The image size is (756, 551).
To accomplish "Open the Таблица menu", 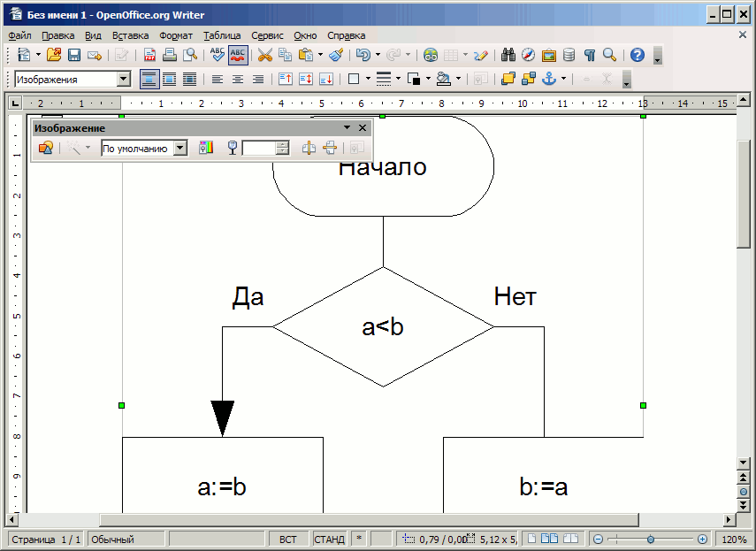I will coord(222,35).
